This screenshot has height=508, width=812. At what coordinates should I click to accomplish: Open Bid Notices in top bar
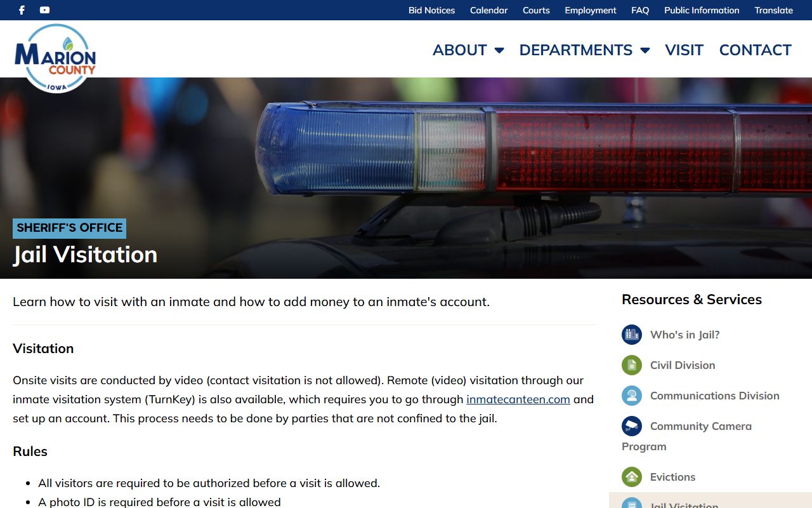point(431,10)
